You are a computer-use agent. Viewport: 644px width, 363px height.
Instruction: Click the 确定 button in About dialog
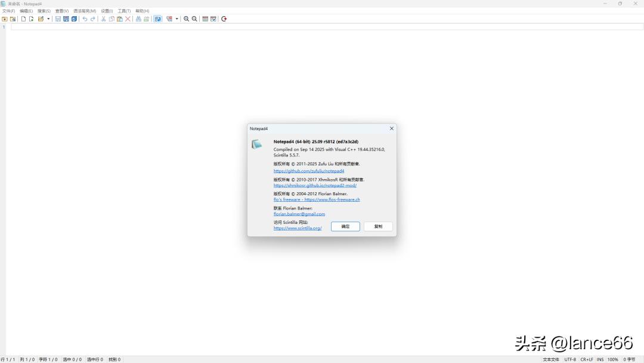point(345,226)
